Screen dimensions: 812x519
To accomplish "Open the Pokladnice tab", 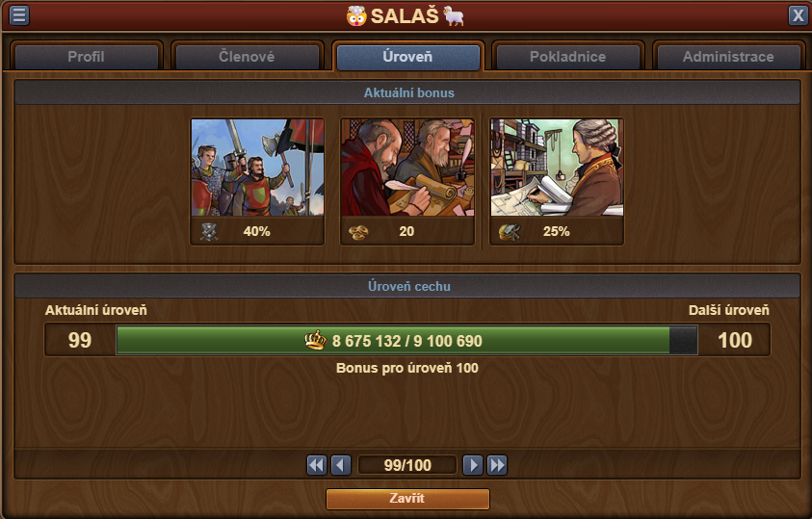I will click(568, 57).
